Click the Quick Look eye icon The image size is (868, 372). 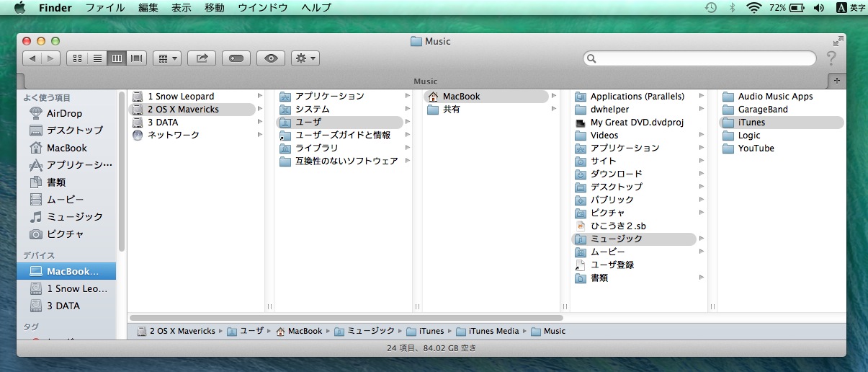coord(271,58)
